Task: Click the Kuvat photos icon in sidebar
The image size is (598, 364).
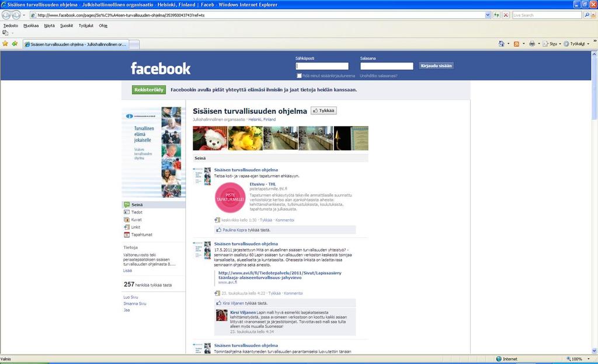Action: [127, 220]
